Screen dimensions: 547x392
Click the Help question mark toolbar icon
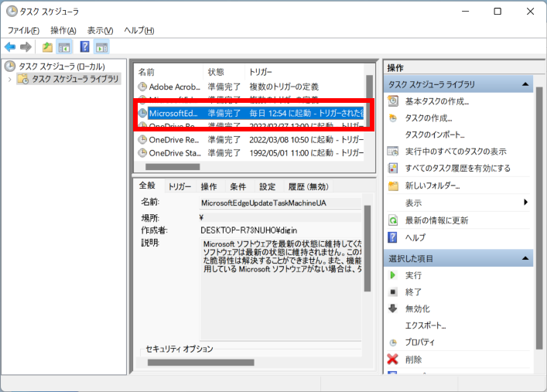[85, 46]
